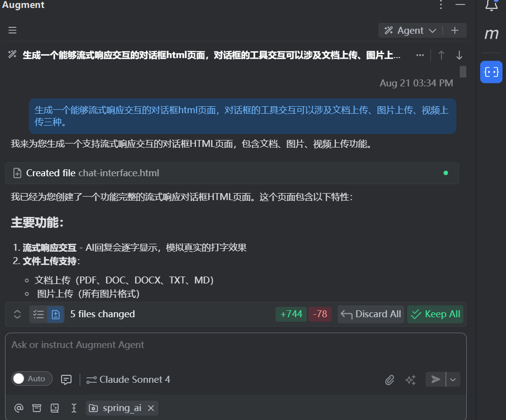Click the prompt enhancement sparkle icon

click(x=410, y=379)
